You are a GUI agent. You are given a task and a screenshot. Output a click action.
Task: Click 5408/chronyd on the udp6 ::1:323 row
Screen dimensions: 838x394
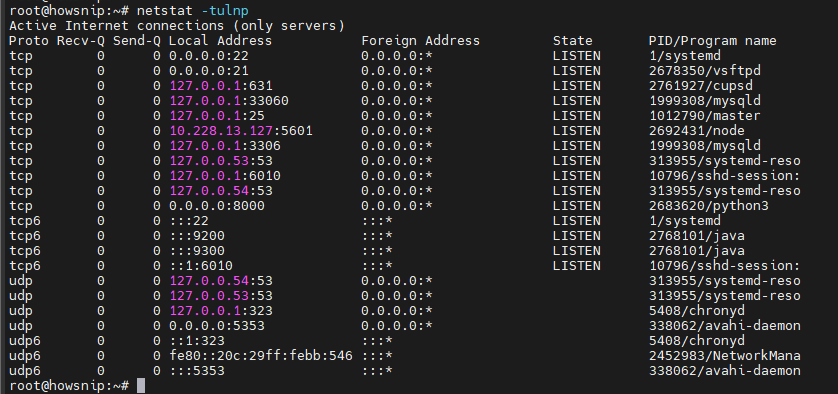[696, 340]
